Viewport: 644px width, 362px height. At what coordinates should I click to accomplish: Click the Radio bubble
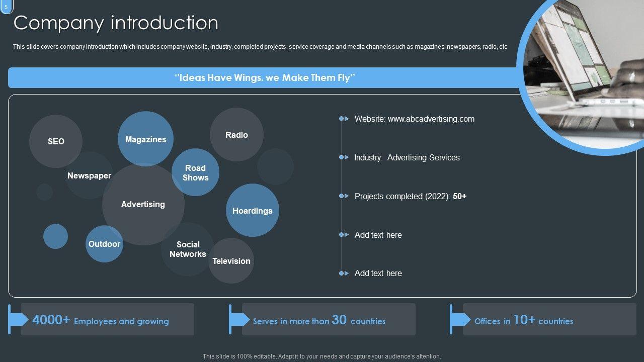(236, 135)
